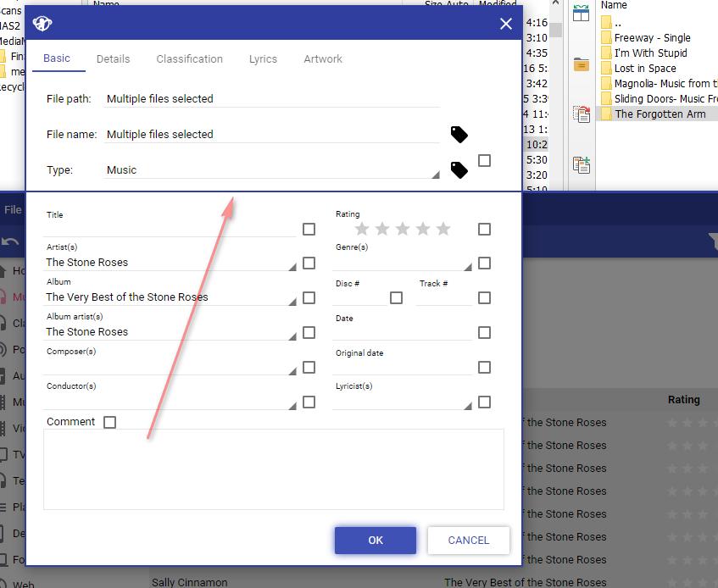This screenshot has height=588, width=718.
Task: Click the Track # input field
Action: tap(443, 297)
